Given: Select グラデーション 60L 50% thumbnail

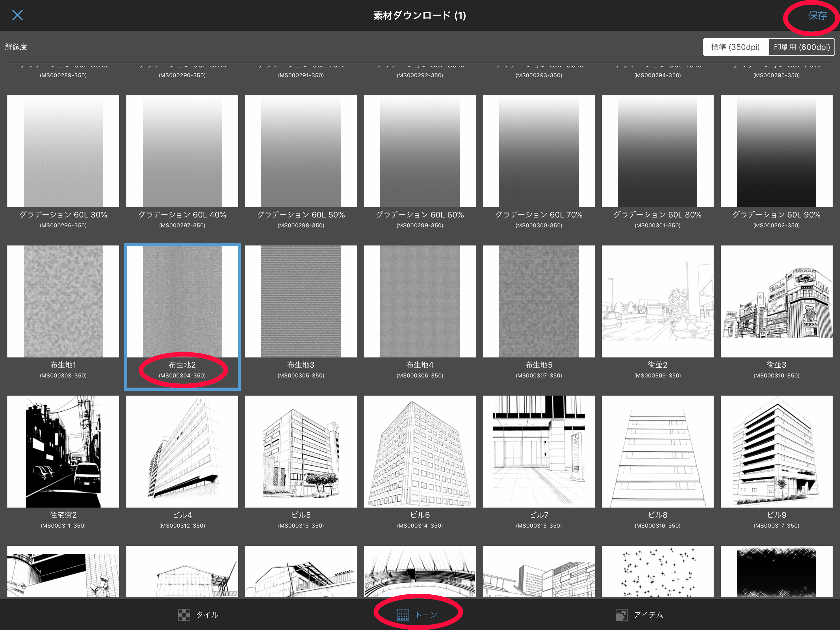Looking at the screenshot, I should [x=301, y=151].
